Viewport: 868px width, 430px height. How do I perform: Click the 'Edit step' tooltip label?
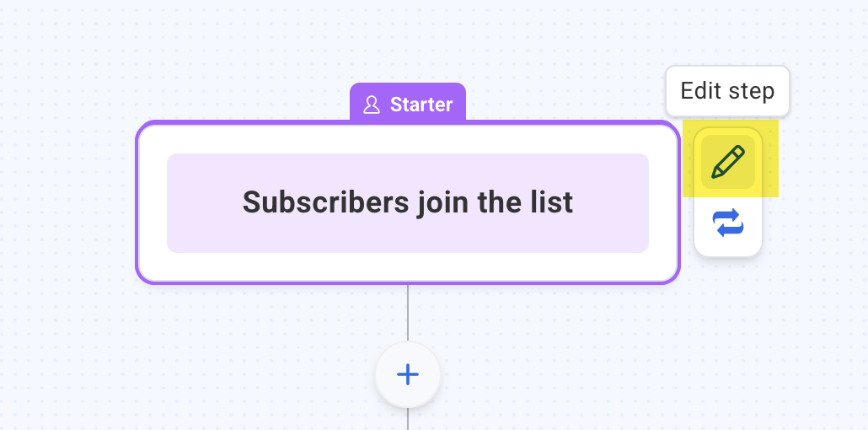click(x=727, y=91)
